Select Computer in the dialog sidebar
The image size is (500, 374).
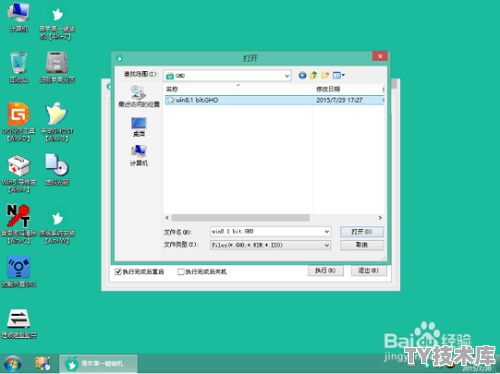139,155
